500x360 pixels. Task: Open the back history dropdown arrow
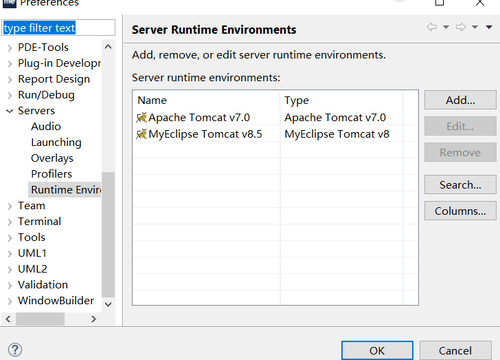(x=446, y=27)
